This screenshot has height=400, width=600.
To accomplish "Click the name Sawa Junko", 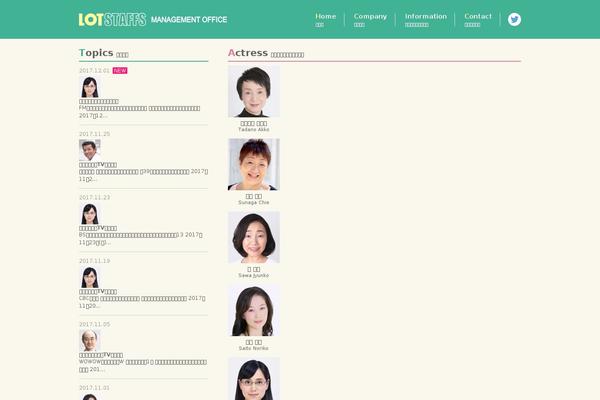I will (254, 276).
